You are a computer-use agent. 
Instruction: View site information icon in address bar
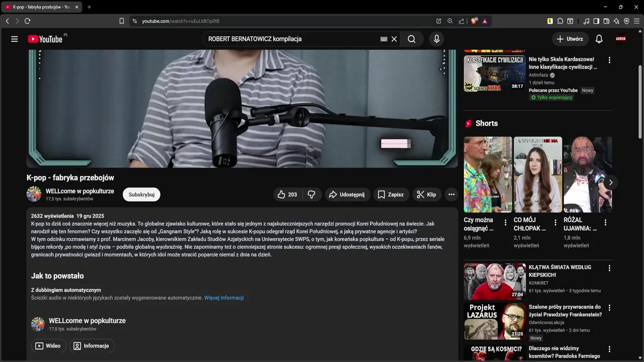coord(134,21)
